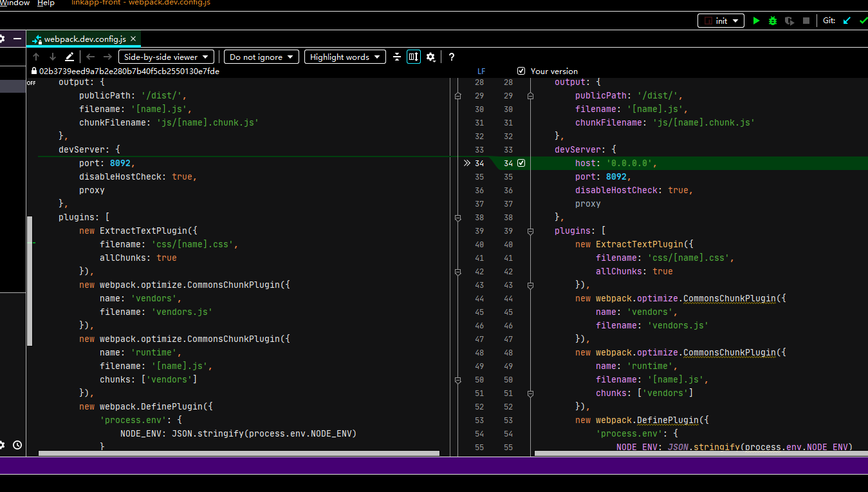The image size is (868, 492).
Task: Open the 'Do not ignore' dropdown
Action: [261, 57]
